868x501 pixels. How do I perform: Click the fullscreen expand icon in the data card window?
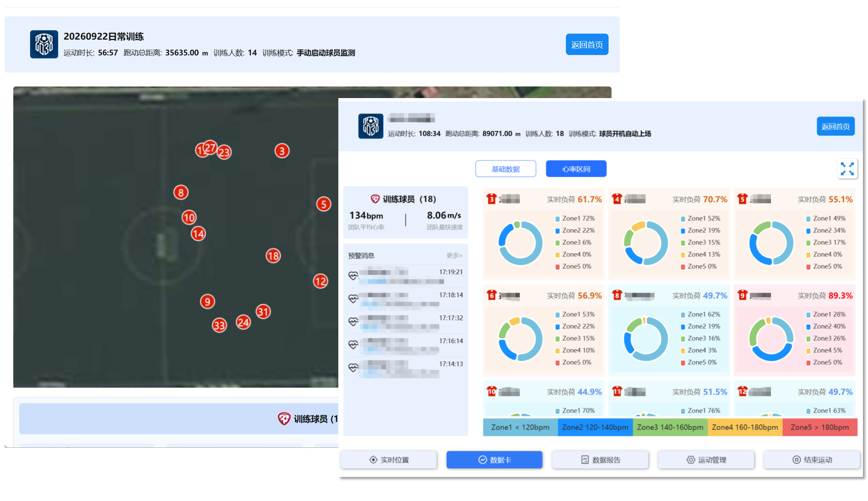point(847,169)
